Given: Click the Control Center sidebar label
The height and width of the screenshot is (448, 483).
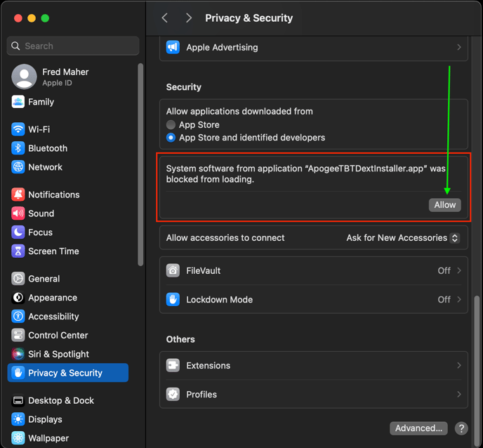Looking at the screenshot, I should point(58,335).
